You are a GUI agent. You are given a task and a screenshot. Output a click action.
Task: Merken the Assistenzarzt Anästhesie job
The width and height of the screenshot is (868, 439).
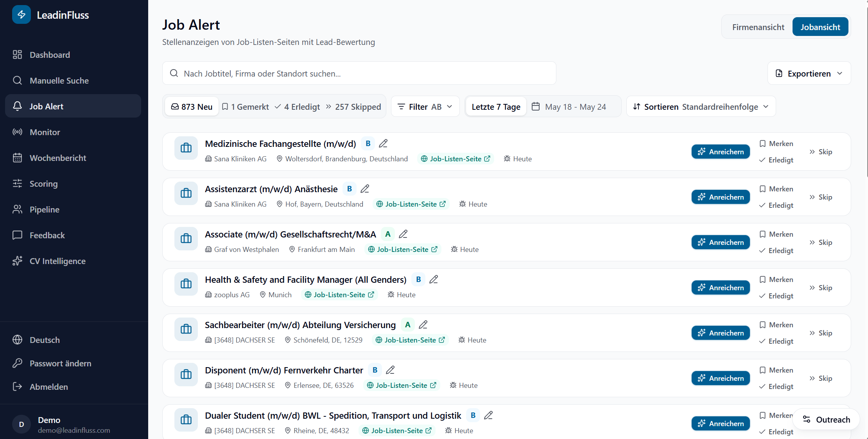pyautogui.click(x=776, y=189)
